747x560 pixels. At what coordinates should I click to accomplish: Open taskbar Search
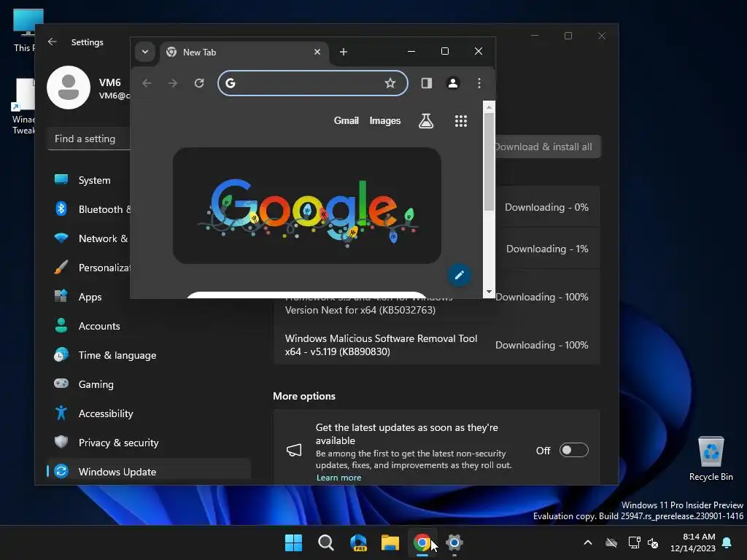[x=326, y=542]
